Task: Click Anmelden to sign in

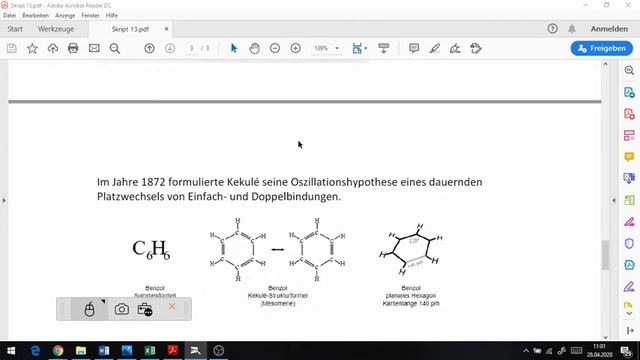Action: coord(609,29)
